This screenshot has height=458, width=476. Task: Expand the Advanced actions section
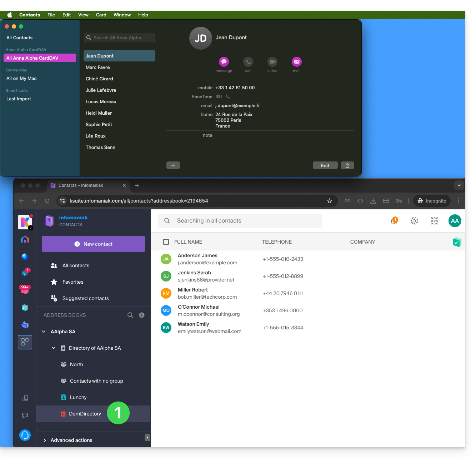[45, 440]
